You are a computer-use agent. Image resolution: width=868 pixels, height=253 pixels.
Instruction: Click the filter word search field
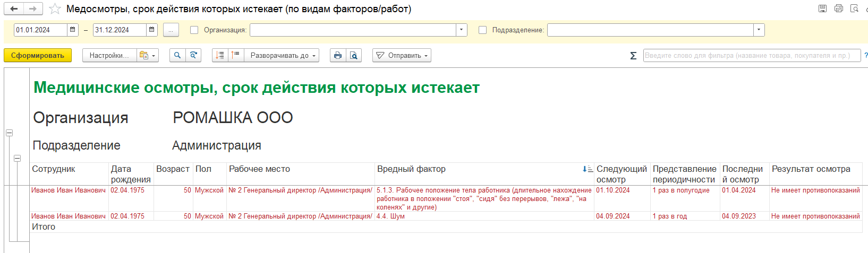[752, 55]
